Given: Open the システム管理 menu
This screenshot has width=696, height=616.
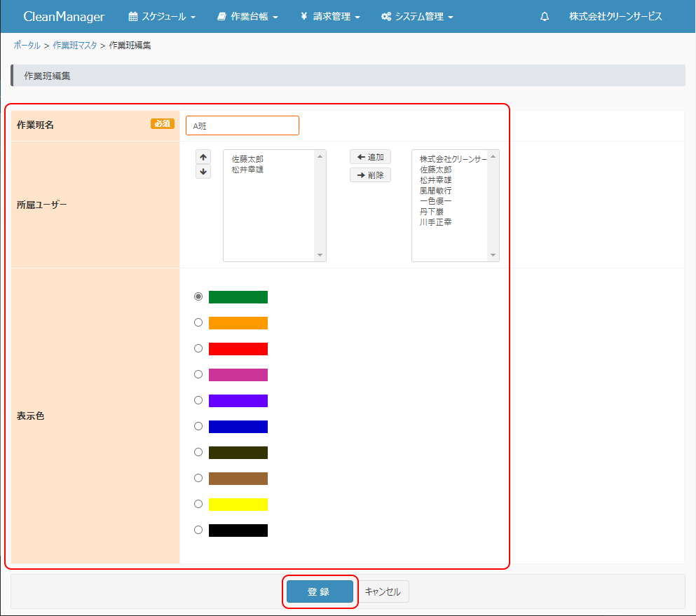Looking at the screenshot, I should point(417,17).
